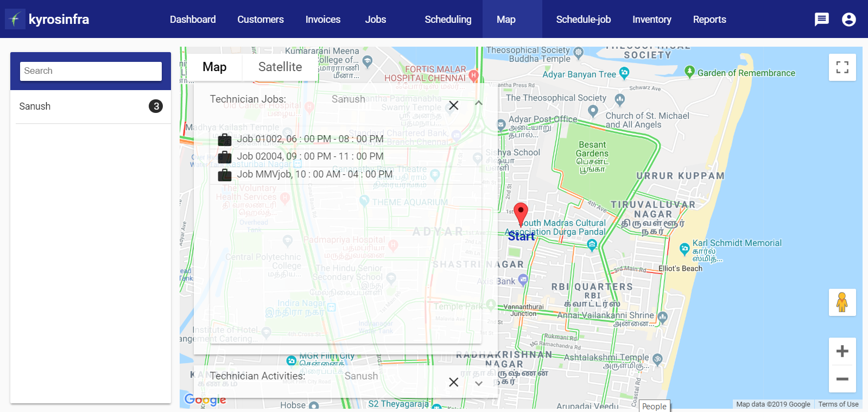Click the kyrosinfra logo icon
The width and height of the screenshot is (868, 412).
coord(15,20)
